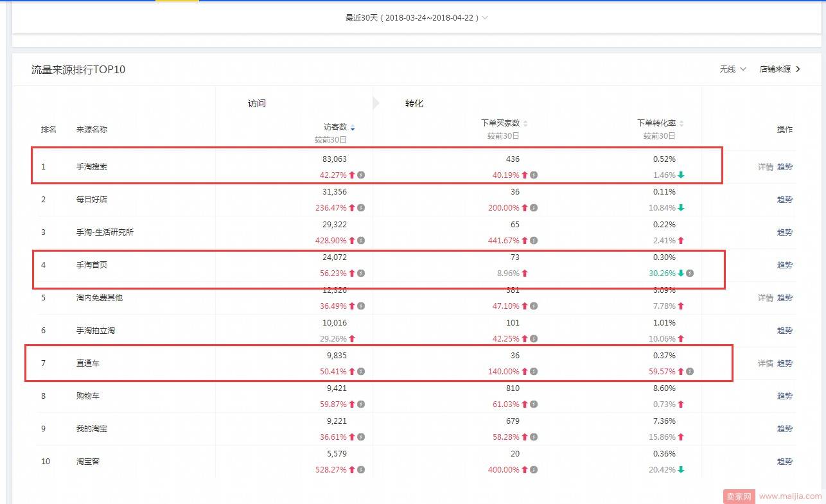The image size is (826, 504).
Task: Click info icon beside 36.61% for 我的淘宝
Action: coord(362,437)
